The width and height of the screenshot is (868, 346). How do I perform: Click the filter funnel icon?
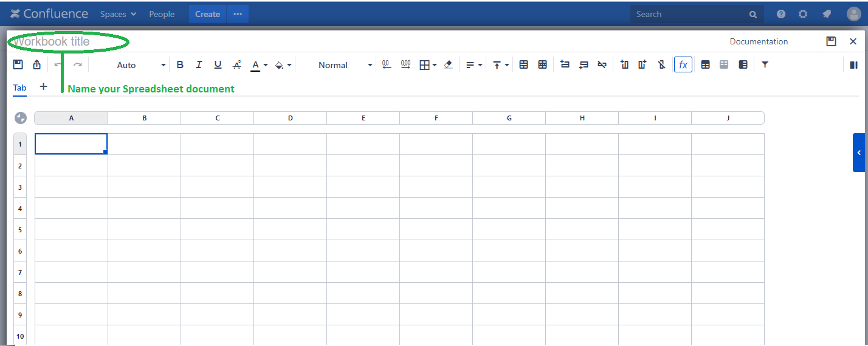coord(765,64)
